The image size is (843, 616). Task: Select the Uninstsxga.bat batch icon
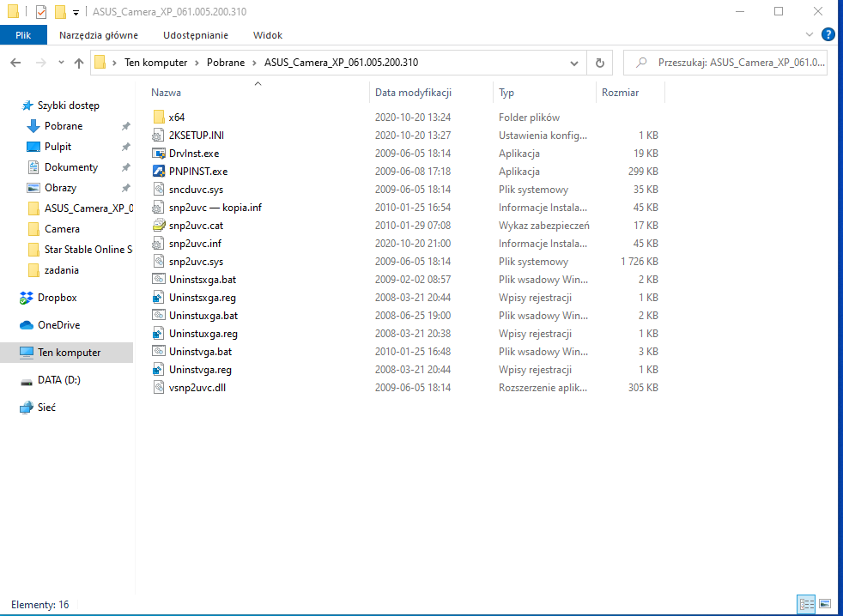pos(159,279)
